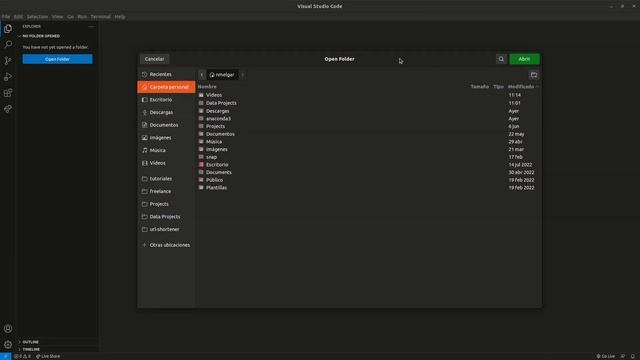Open the Go menu
This screenshot has width=640, height=360.
tap(71, 17)
